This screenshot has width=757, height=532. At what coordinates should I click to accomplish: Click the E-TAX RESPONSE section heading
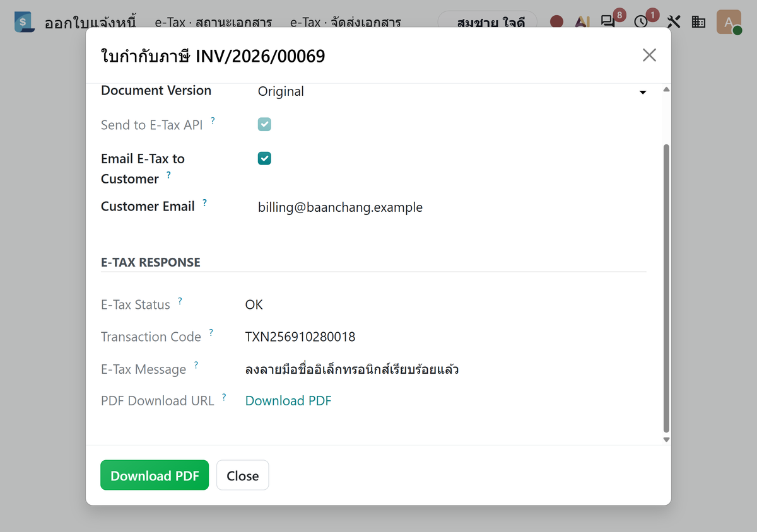point(151,262)
